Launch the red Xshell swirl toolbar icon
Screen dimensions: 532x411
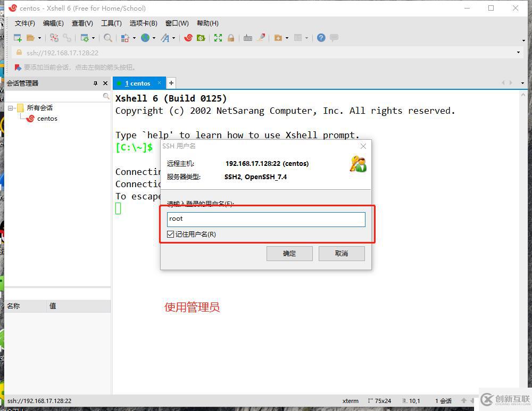(188, 38)
